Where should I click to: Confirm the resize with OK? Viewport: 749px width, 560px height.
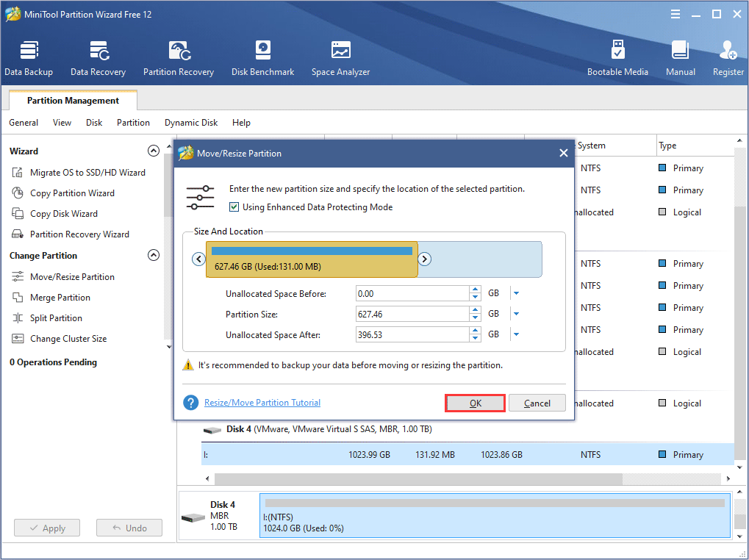click(476, 403)
